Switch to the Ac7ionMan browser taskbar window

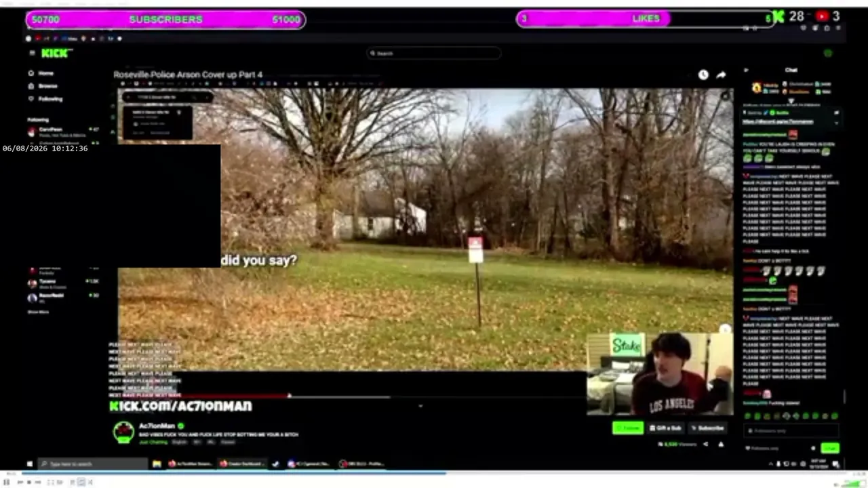point(191,464)
